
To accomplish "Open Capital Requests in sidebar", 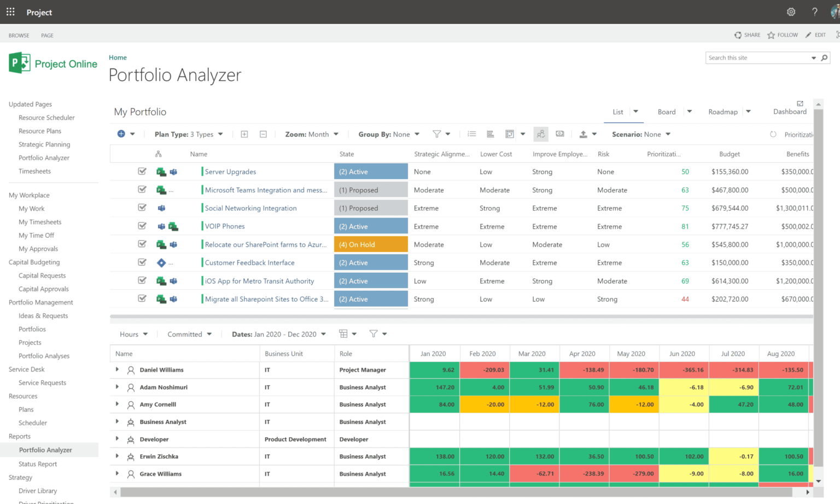I will (x=42, y=276).
